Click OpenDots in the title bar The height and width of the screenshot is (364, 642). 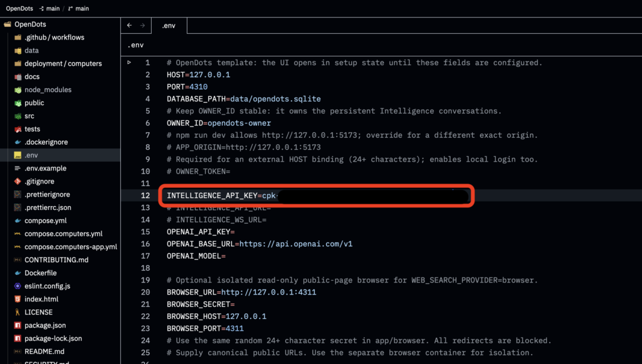coord(19,8)
